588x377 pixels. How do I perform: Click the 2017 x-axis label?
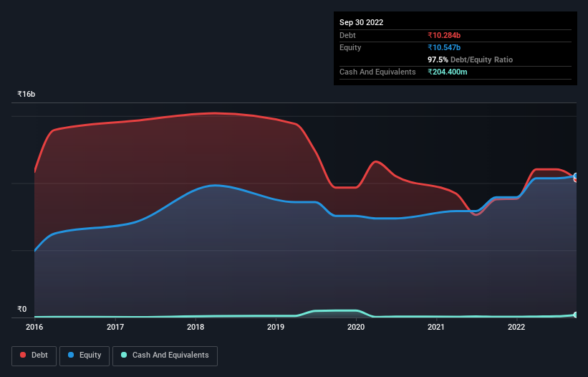tap(115, 327)
